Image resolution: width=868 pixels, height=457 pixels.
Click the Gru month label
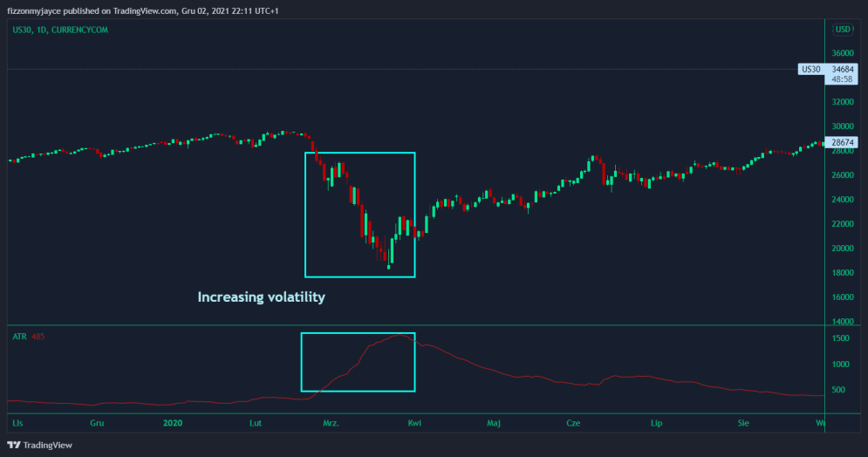point(97,423)
